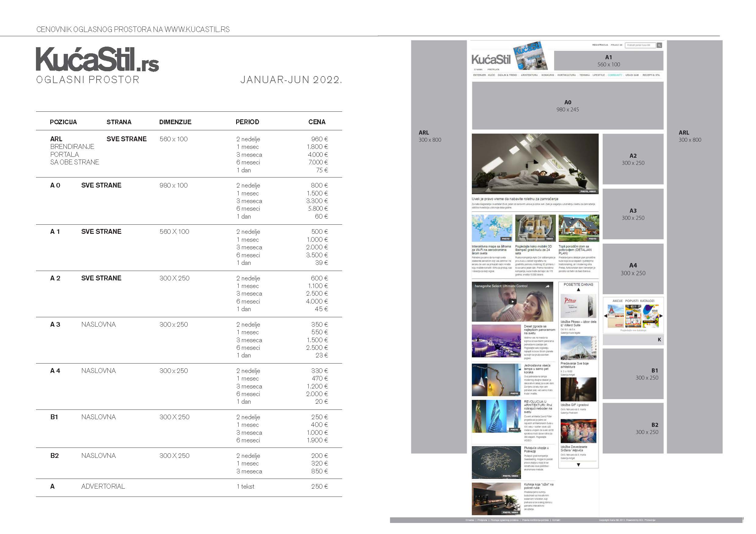Click the search field 'Pretraži portal Kuća Stil'
The height and width of the screenshot is (534, 756).
[640, 45]
